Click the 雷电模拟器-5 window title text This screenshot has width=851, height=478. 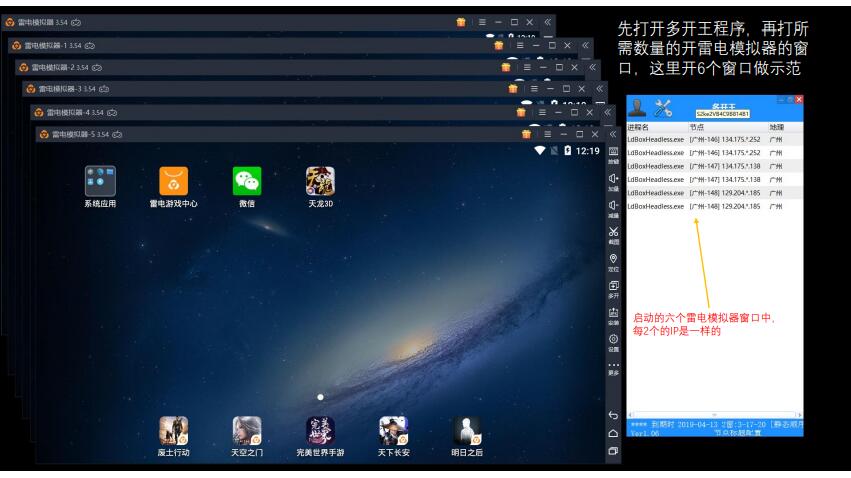pyautogui.click(x=80, y=134)
